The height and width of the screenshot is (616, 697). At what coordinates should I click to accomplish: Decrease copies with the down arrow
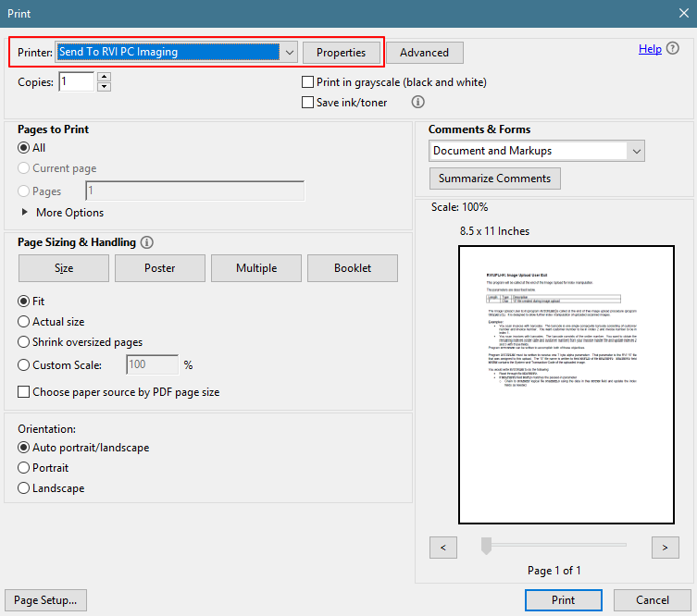pyautogui.click(x=104, y=86)
